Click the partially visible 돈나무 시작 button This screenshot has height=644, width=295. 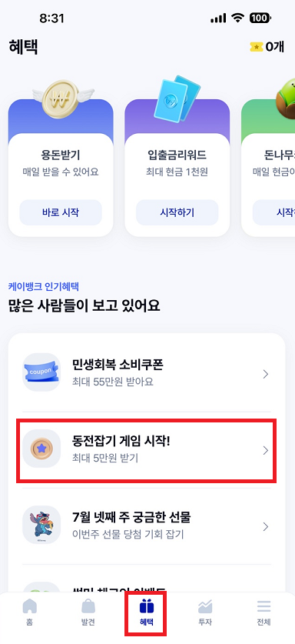(274, 212)
